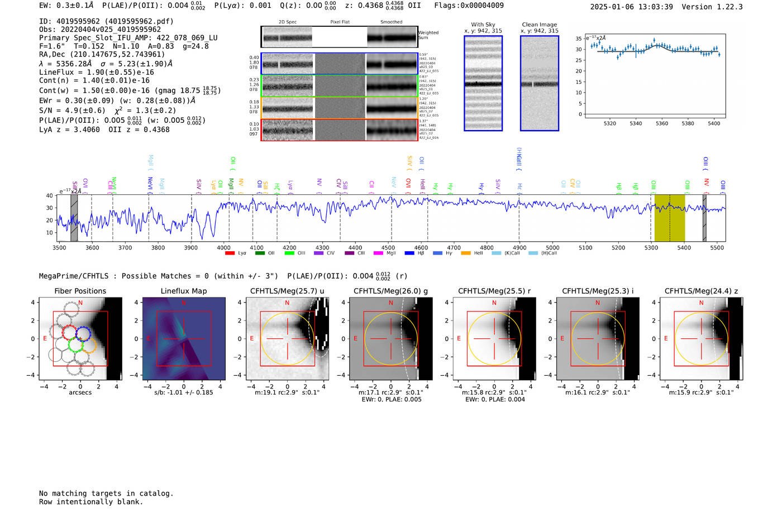Open the Fiber Positions panel image
This screenshot has height=532, width=782.
click(80, 339)
